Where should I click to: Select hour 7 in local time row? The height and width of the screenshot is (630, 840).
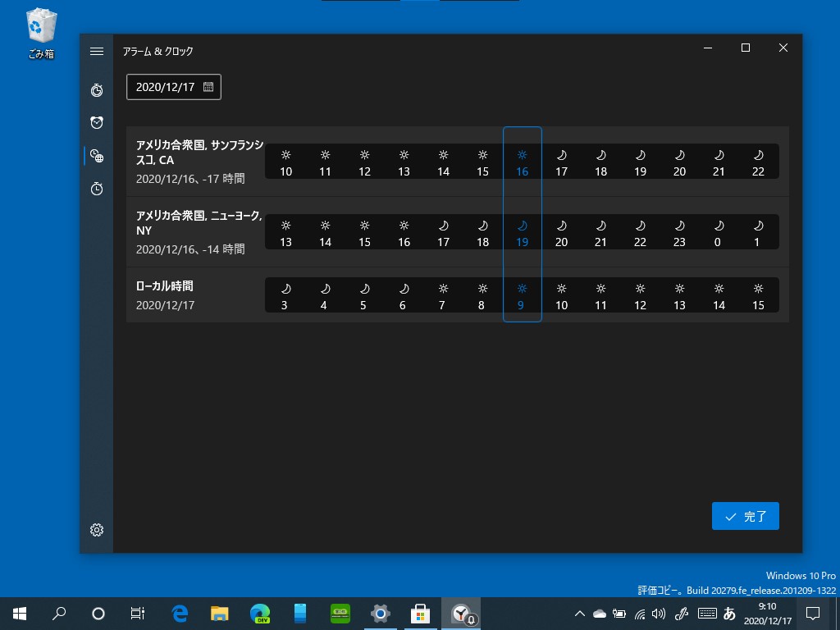pyautogui.click(x=442, y=297)
